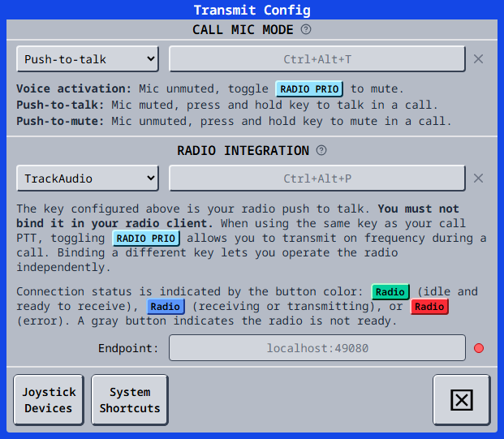Click the Push-to-talk: description label
Image resolution: width=504 pixels, height=439 pixels.
pos(60,105)
